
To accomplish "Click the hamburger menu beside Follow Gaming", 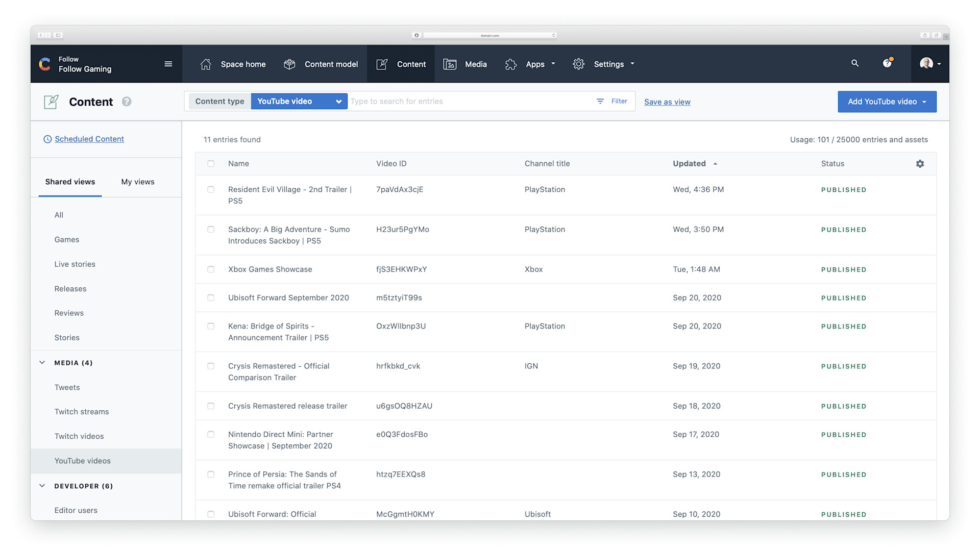I will pyautogui.click(x=168, y=64).
